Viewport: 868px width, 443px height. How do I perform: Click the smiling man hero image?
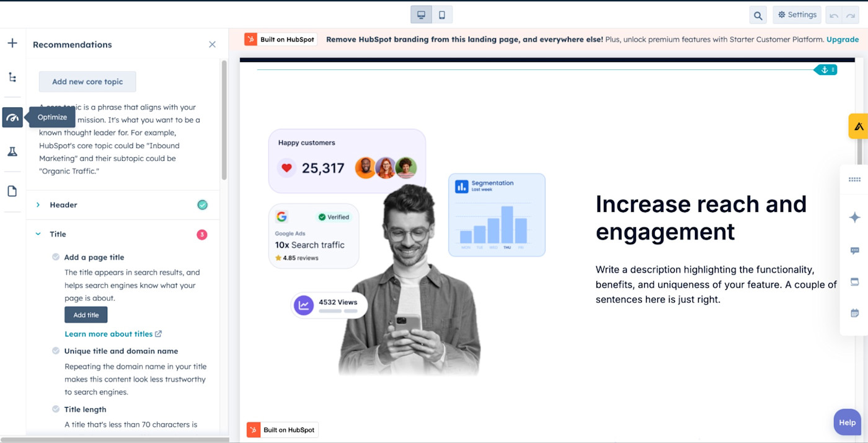pos(409,279)
